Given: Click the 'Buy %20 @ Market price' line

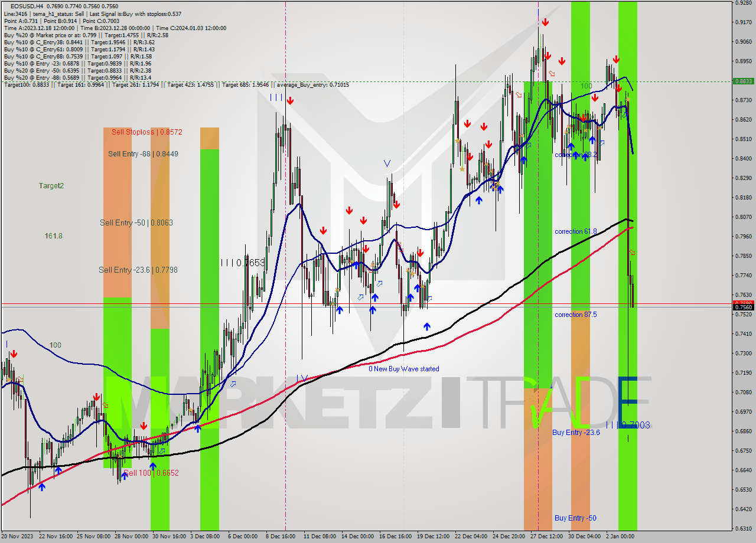Looking at the screenshot, I should click(86, 35).
